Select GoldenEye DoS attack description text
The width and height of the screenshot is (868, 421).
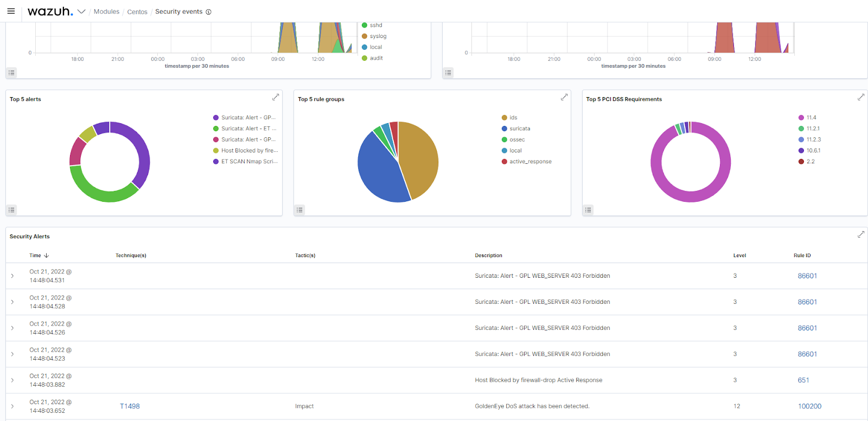(x=532, y=406)
